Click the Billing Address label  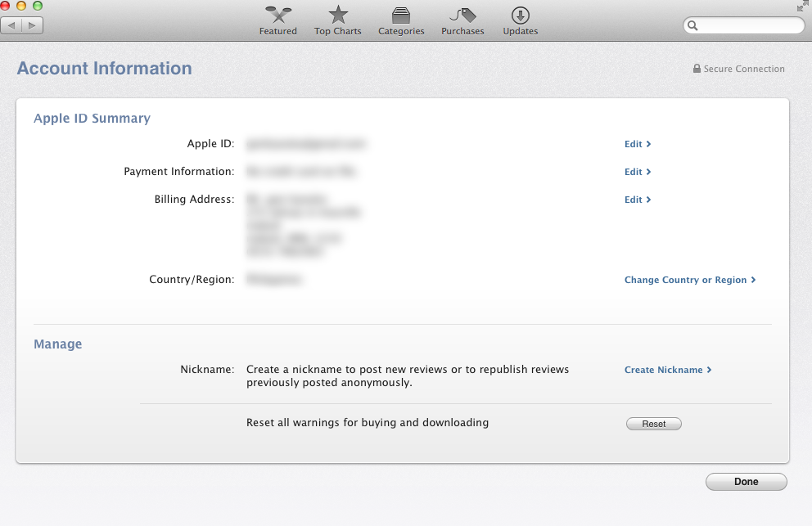194,200
